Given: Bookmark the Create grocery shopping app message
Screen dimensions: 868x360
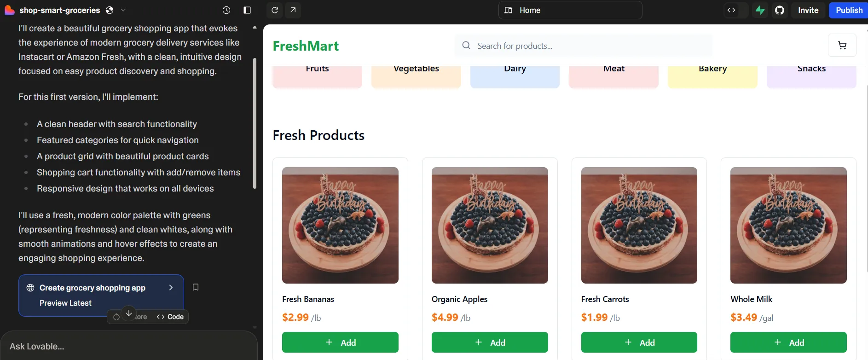Looking at the screenshot, I should pos(196,287).
